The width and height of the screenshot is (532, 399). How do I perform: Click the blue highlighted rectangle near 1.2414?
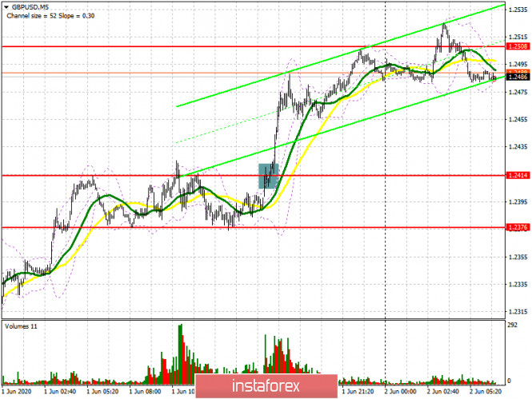pyautogui.click(x=267, y=175)
